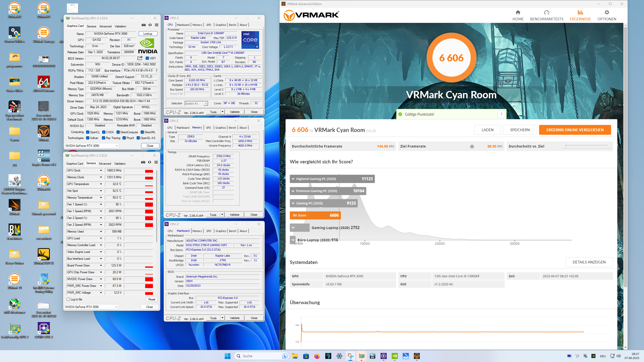Click the Durchschnitt vs. Ziel progress bar
Screen dimensions: 644x362
coord(586,146)
